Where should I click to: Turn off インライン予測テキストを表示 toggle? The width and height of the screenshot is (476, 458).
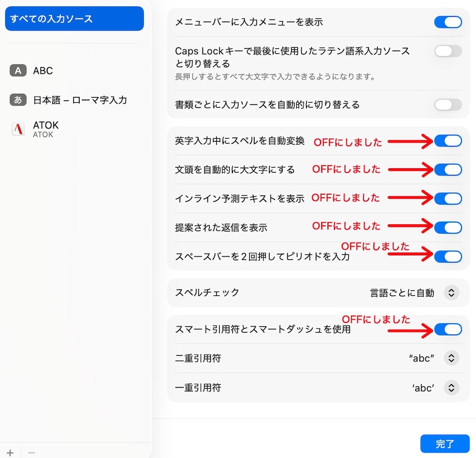coord(448,198)
